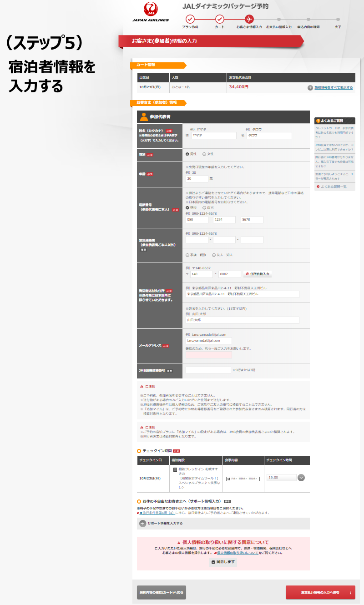Click the plus icon beside 旅程情報をすべて表示する
Image resolution: width=364 pixels, height=605 pixels.
(x=310, y=87)
